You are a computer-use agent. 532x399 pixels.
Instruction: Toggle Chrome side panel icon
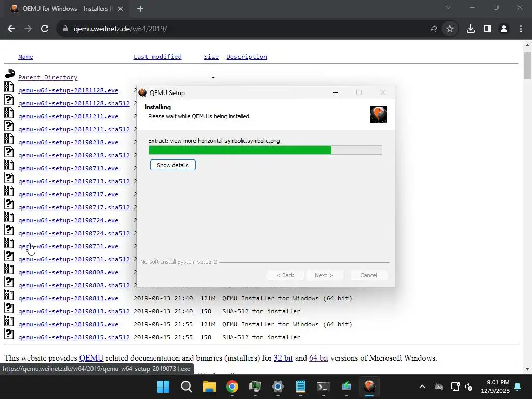point(487,29)
